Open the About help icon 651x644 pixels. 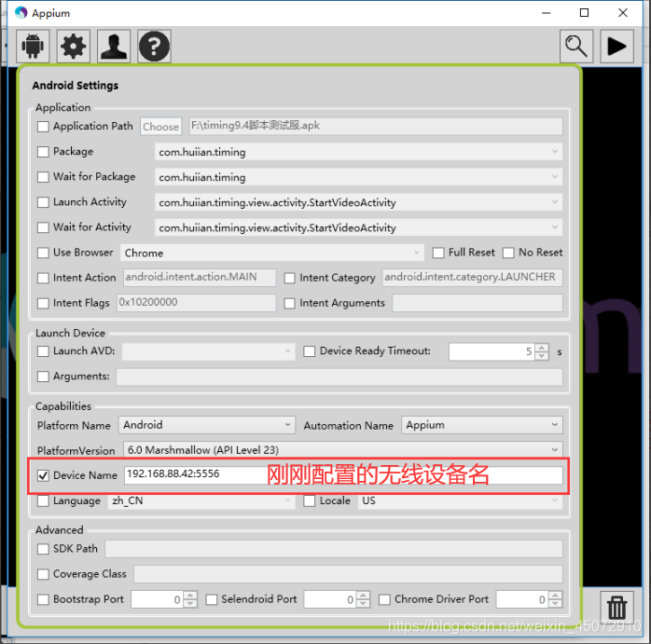point(154,46)
